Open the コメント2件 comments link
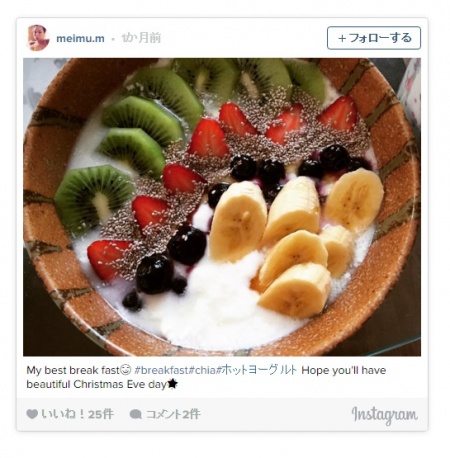 tap(173, 414)
